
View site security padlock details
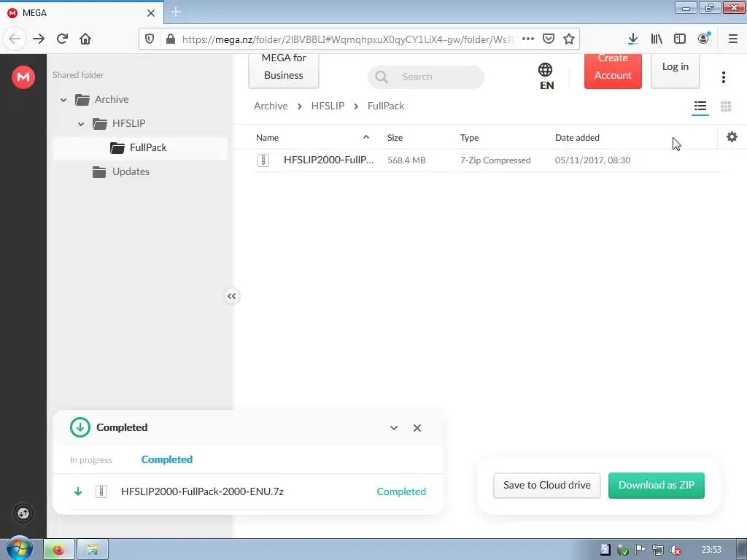(170, 39)
